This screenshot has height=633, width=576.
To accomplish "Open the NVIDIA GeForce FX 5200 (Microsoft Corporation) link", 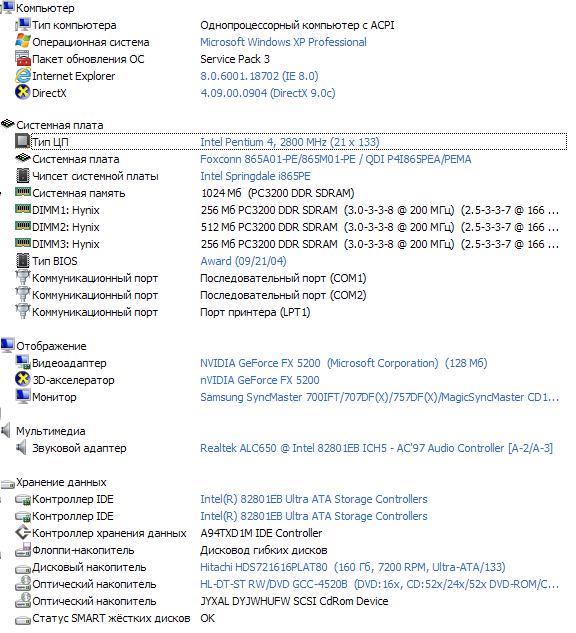I will point(344,363).
